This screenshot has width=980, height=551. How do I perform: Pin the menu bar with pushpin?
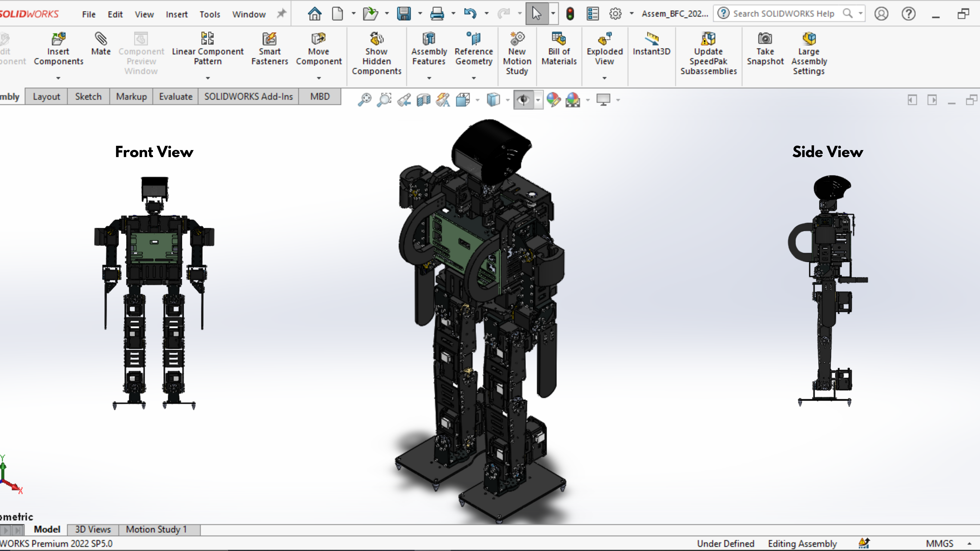tap(281, 14)
